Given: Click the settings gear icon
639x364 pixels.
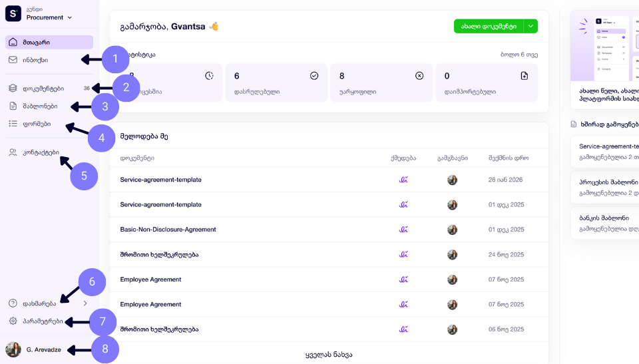Looking at the screenshot, I should [13, 321].
